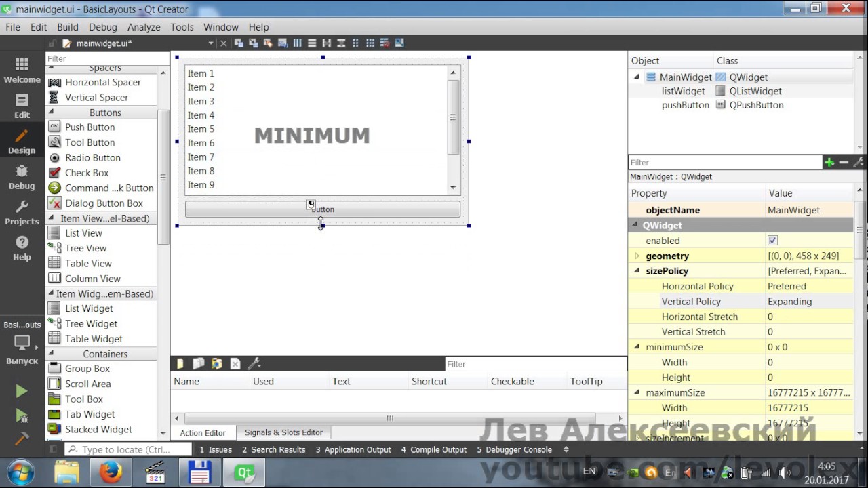Click the Action Editor horizontal scrollbar
868x488 pixels.
point(390,418)
